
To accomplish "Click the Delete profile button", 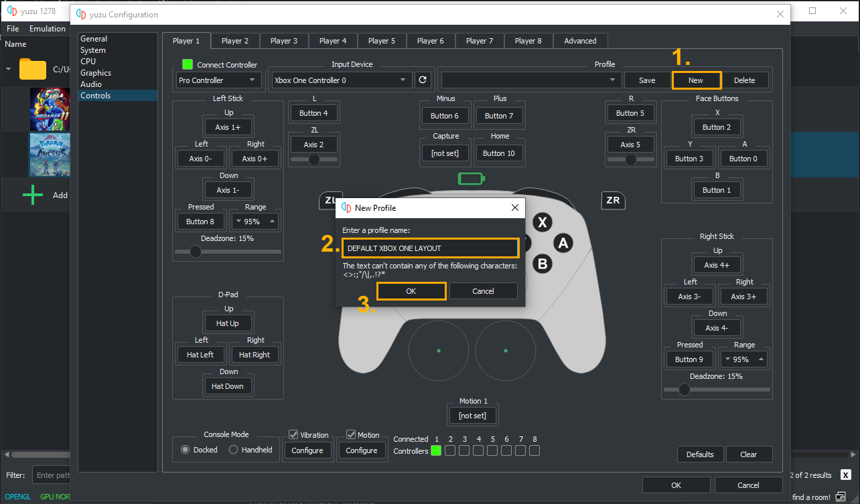I will 744,80.
